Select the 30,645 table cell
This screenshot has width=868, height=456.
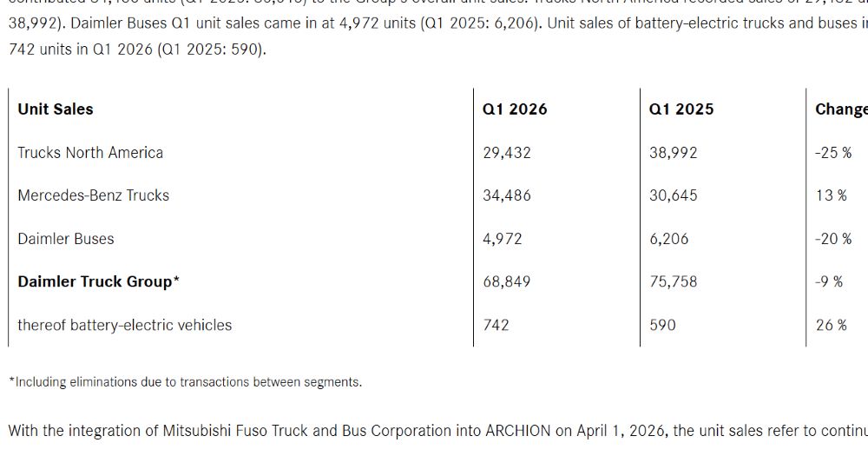pyautogui.click(x=674, y=195)
